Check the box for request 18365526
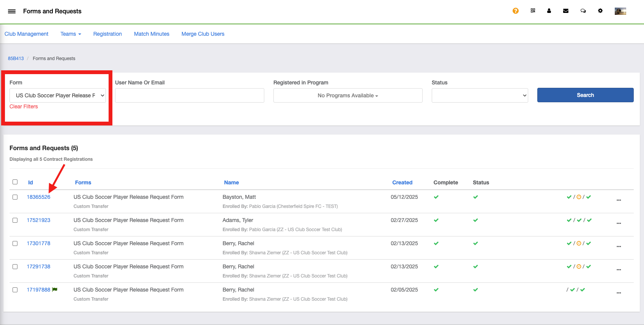644x325 pixels. tap(15, 197)
